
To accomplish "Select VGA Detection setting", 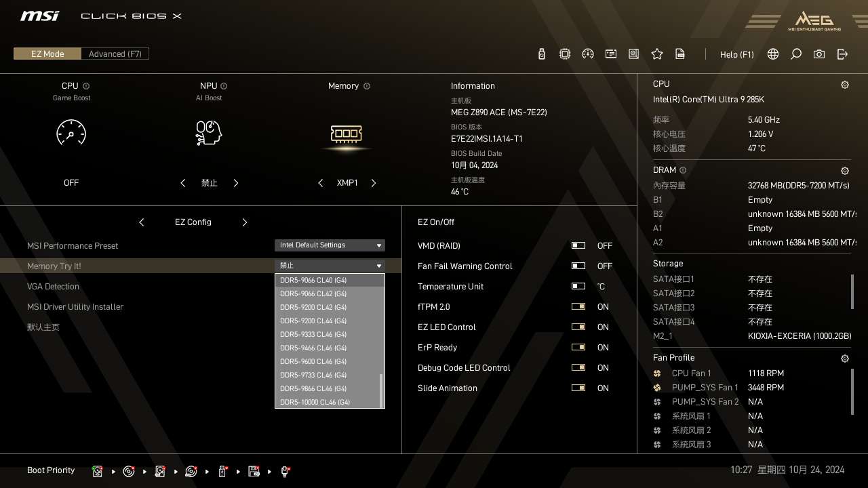I will coord(53,287).
